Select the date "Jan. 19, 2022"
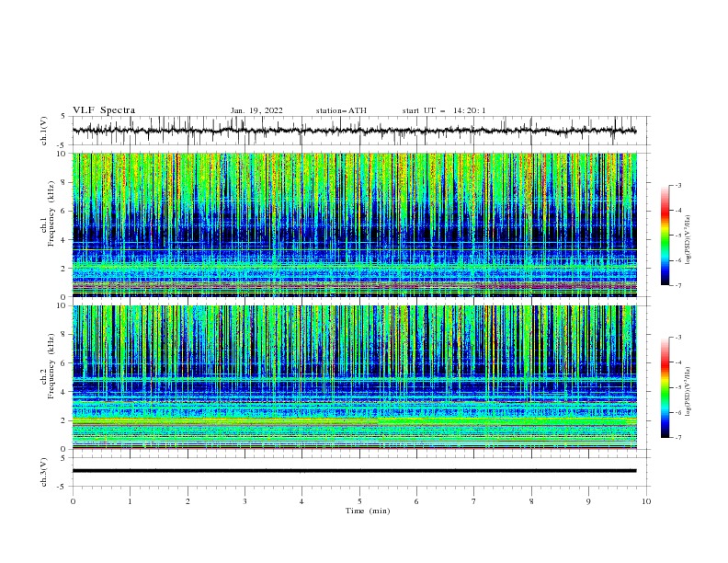 point(256,110)
